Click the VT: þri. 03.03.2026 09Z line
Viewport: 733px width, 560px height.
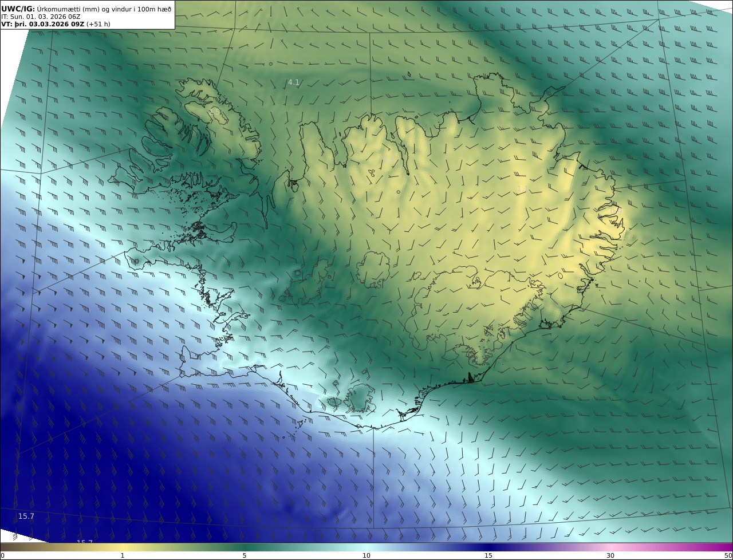57,25
